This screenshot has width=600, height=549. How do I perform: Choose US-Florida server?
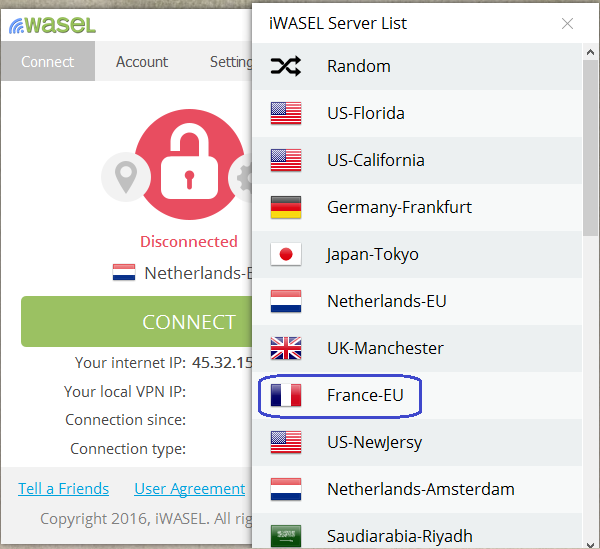coord(417,113)
